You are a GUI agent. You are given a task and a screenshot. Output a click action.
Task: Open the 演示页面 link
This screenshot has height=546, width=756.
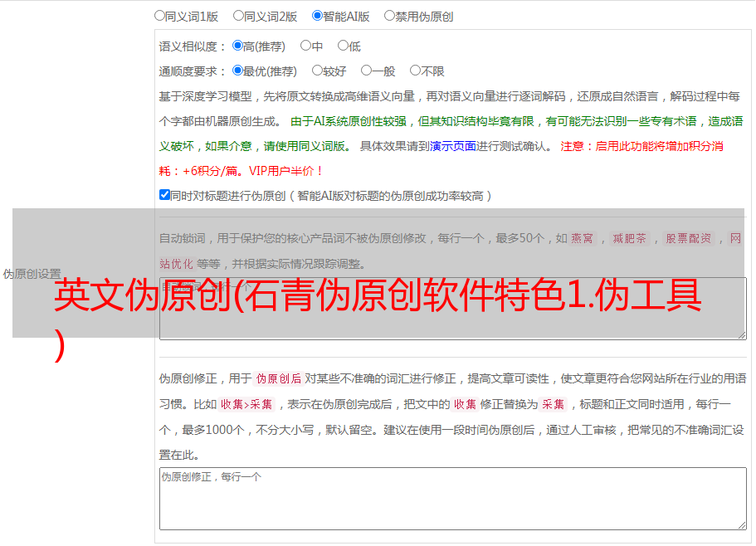click(453, 146)
